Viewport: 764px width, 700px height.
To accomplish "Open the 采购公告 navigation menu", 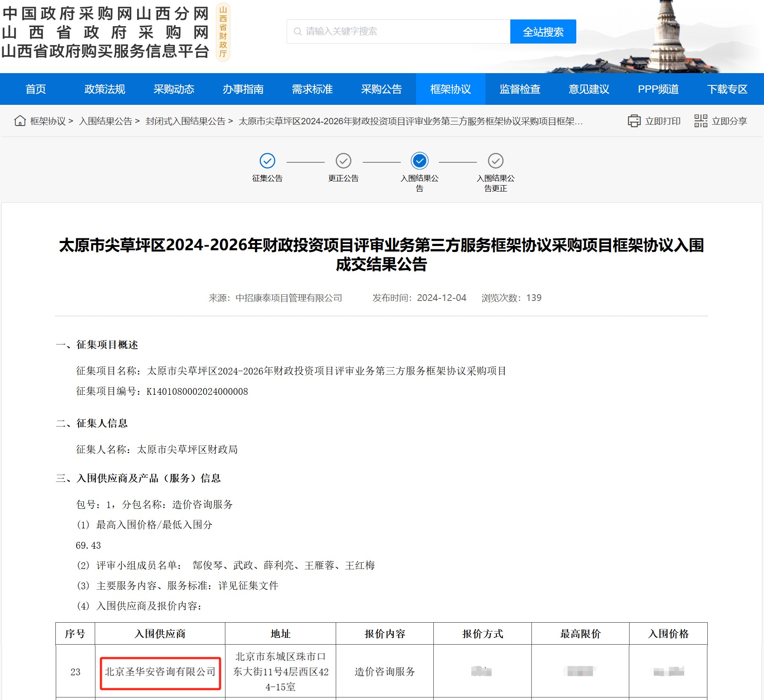I will coord(381,89).
